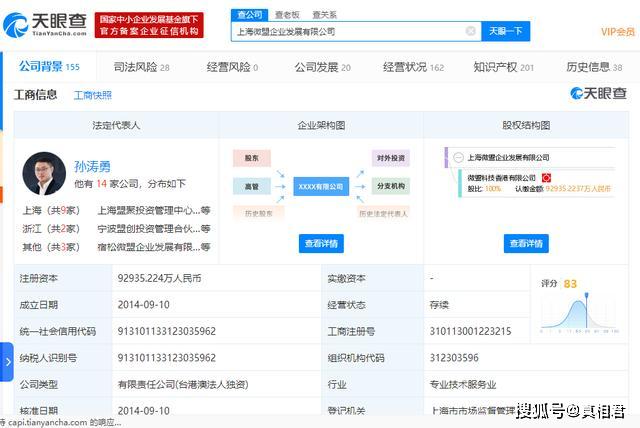Image resolution: width=640 pixels, height=428 pixels.
Task: Click the 宿松微盟企业发展有限 company link
Action: click(x=154, y=247)
